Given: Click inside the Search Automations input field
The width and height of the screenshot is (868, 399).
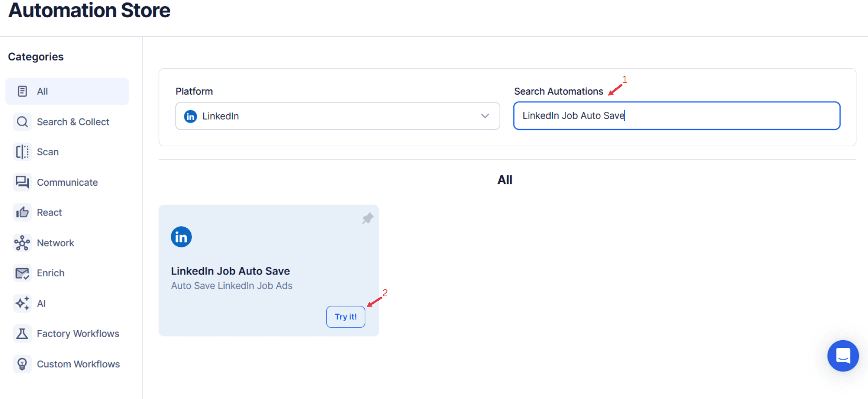Looking at the screenshot, I should 676,115.
